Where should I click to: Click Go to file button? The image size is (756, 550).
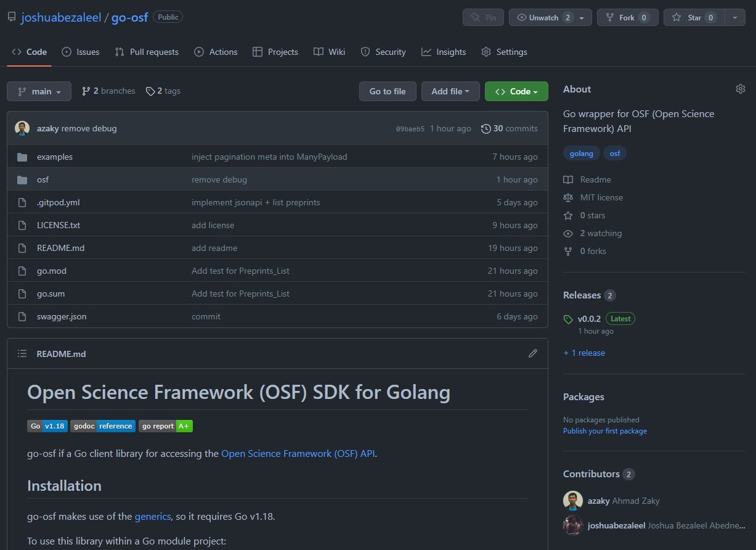388,91
